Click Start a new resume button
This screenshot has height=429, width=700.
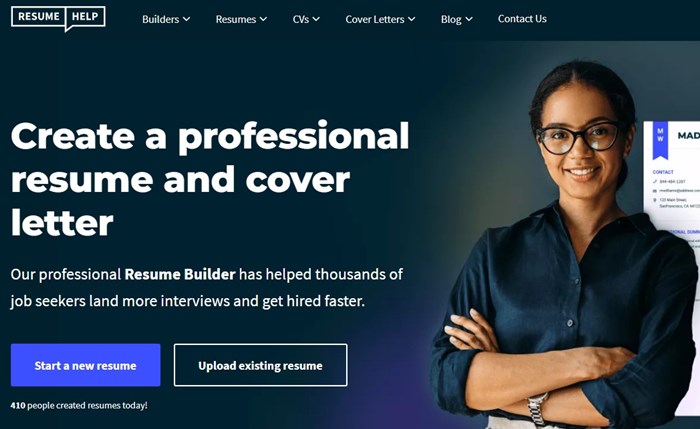point(85,365)
